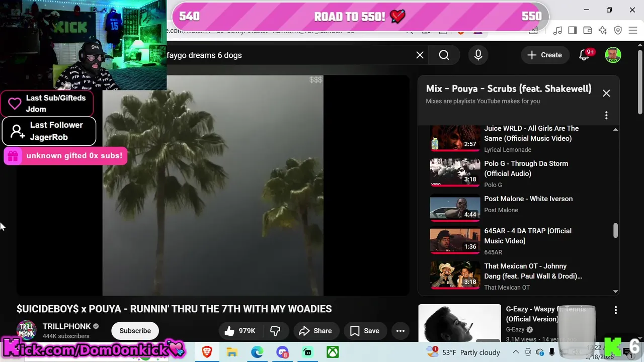
Task: Open File Explorer from the taskbar
Action: 231,352
